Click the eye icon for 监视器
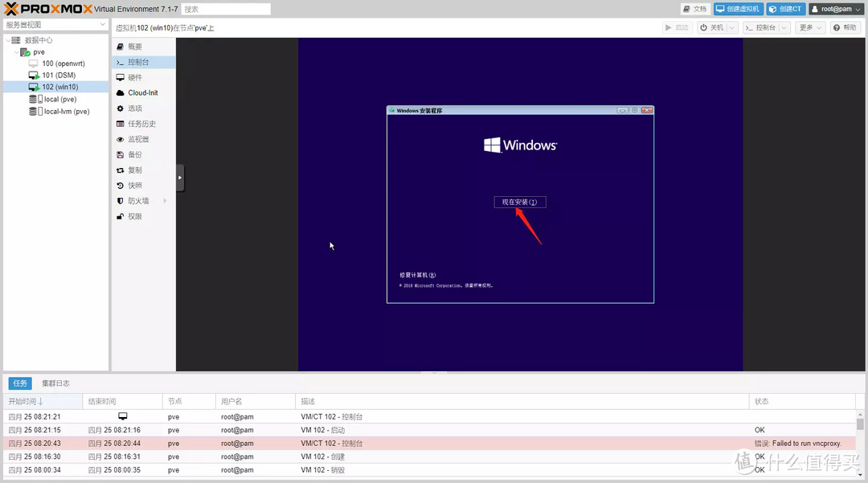868x483 pixels. coord(120,139)
